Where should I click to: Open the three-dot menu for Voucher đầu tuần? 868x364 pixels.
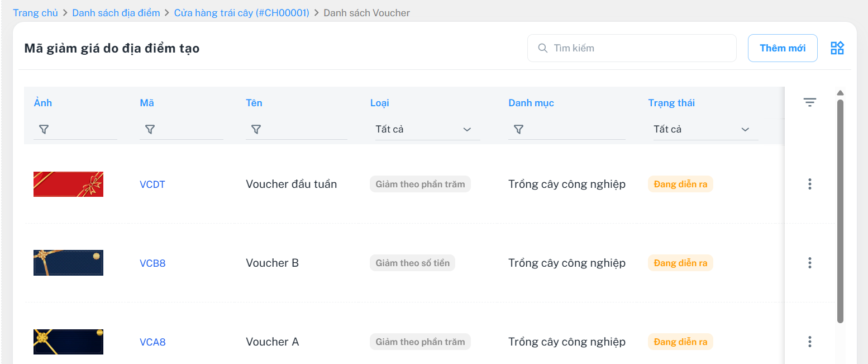(809, 184)
